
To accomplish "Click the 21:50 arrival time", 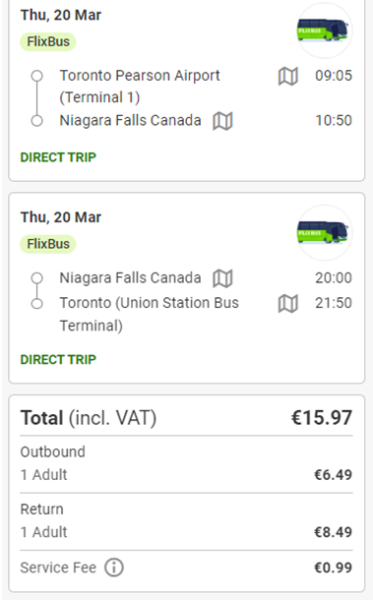I will (333, 303).
